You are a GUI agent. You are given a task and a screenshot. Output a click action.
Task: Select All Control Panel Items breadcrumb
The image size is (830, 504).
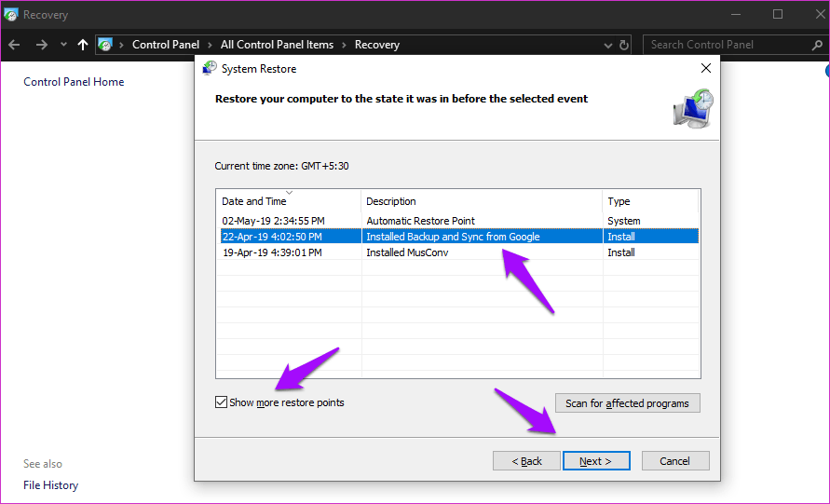(x=277, y=45)
